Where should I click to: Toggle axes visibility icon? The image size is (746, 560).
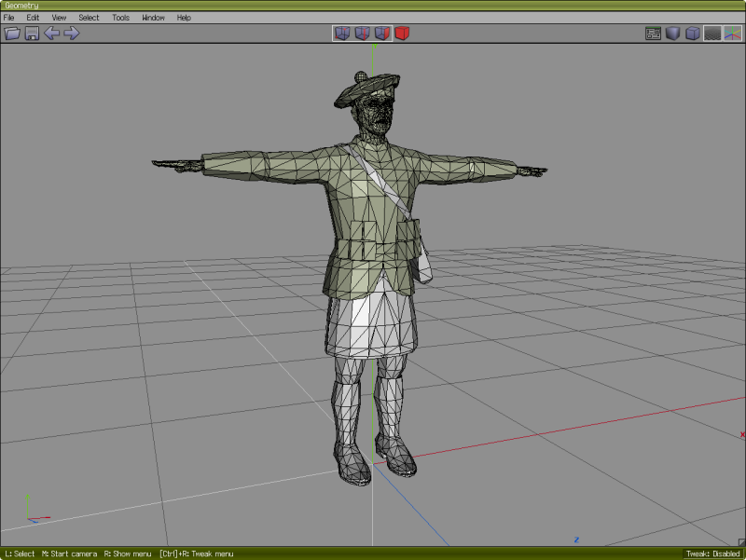(732, 34)
